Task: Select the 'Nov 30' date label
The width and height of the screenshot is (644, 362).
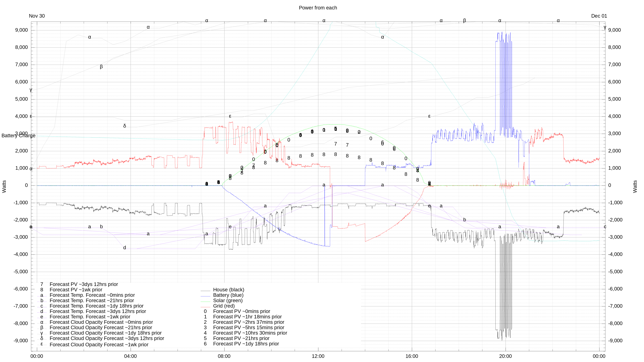Action: 37,16
